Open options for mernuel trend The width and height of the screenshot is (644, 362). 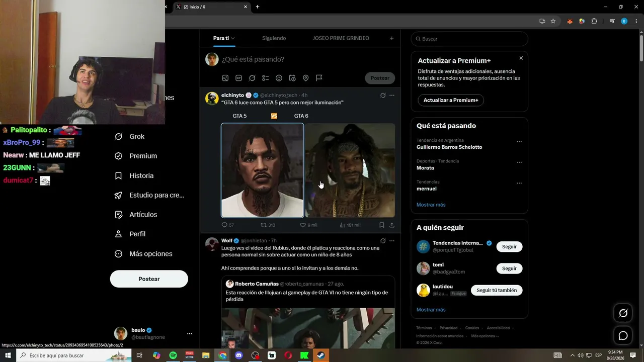pyautogui.click(x=519, y=184)
